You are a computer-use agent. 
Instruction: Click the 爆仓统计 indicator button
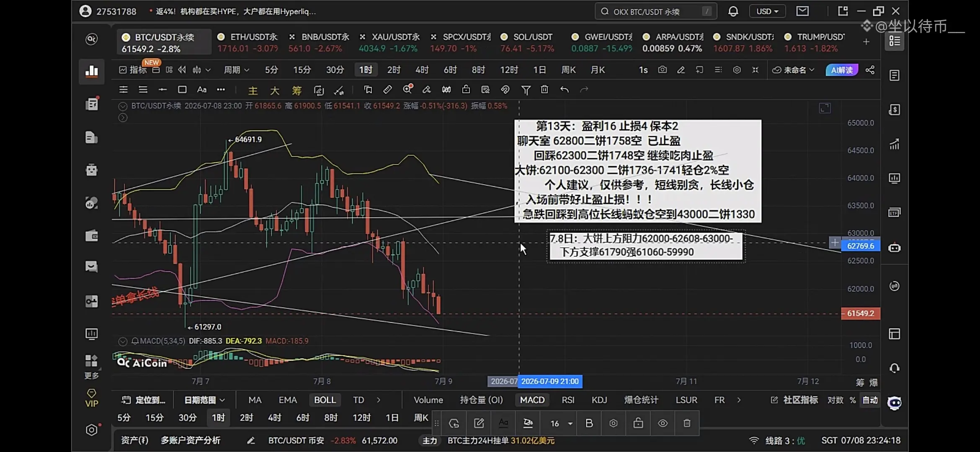641,400
